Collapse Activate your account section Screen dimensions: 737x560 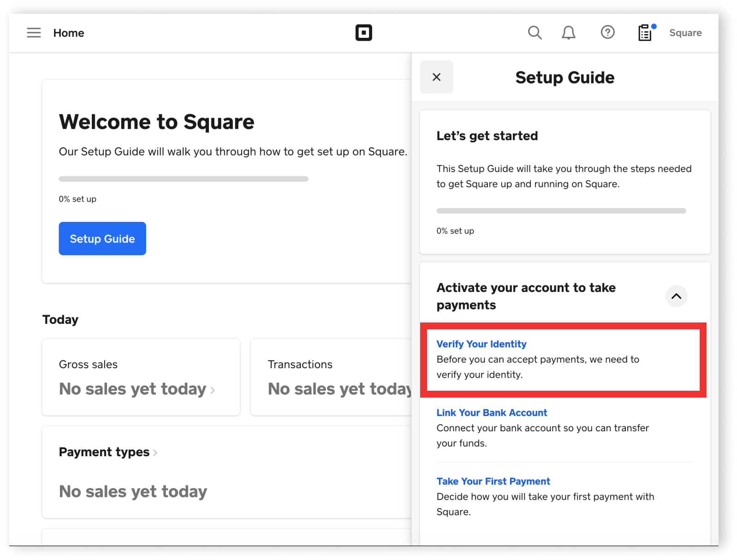pos(676,296)
